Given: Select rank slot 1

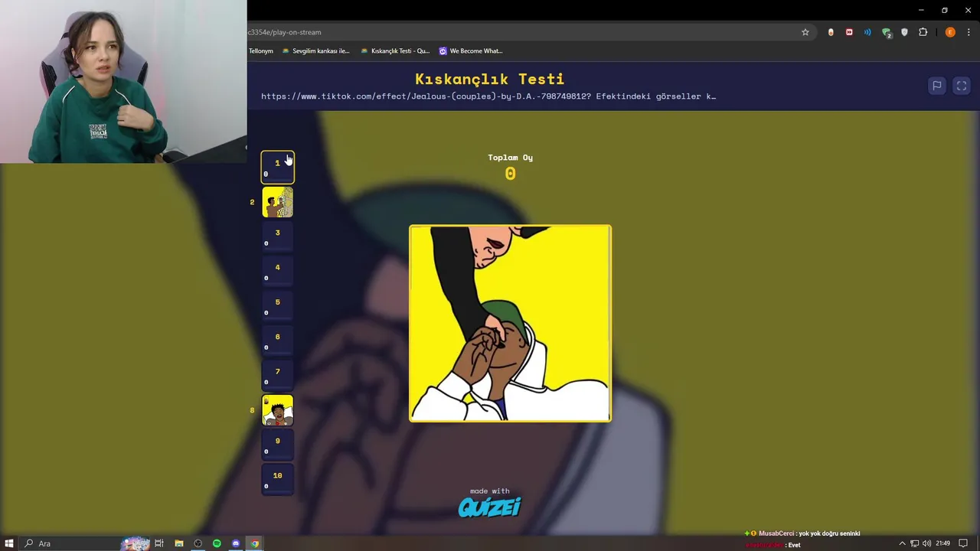Looking at the screenshot, I should (277, 168).
